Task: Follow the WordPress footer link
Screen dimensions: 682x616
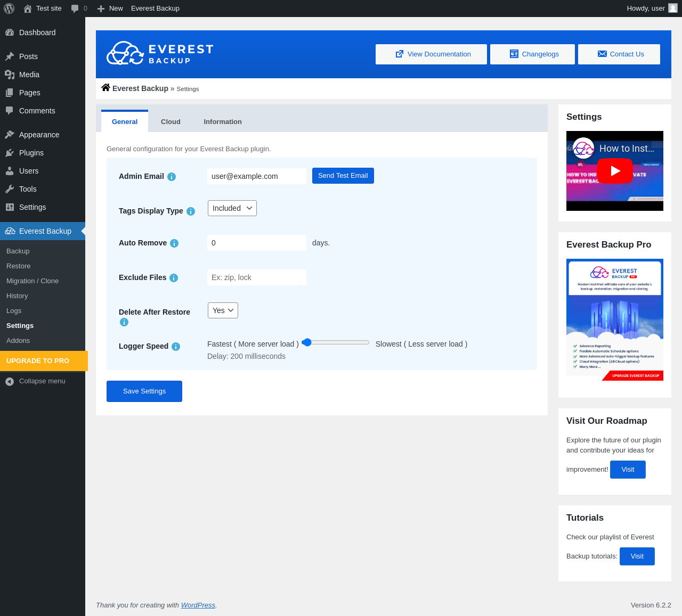Action: click(198, 605)
